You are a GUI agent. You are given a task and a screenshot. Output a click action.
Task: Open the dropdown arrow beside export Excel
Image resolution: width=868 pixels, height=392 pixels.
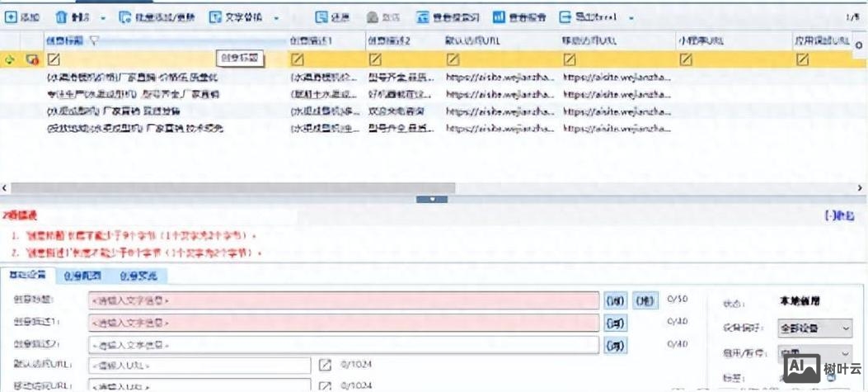click(631, 17)
